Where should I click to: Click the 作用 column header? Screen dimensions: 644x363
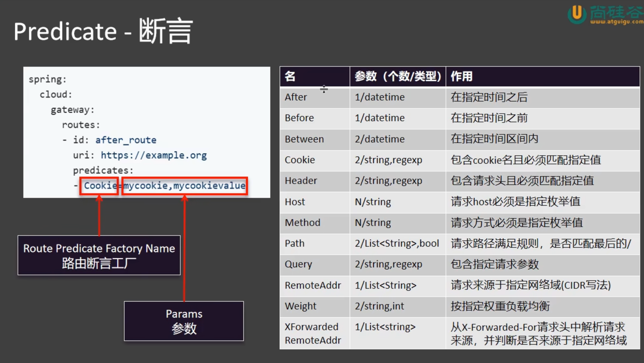461,76
